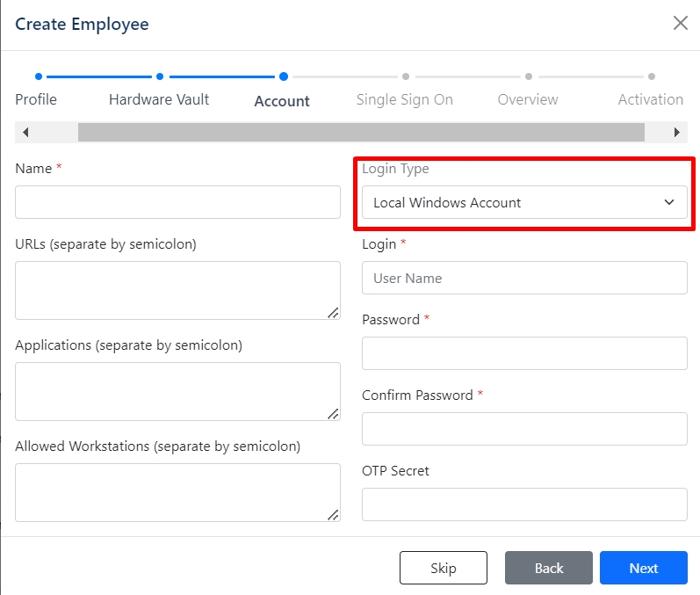Select the Activation step dot
The image size is (700, 595).
[652, 76]
